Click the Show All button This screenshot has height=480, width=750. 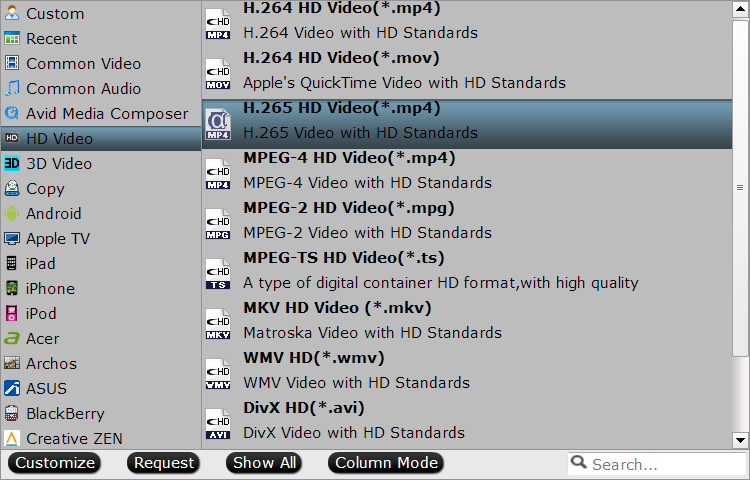pyautogui.click(x=264, y=463)
